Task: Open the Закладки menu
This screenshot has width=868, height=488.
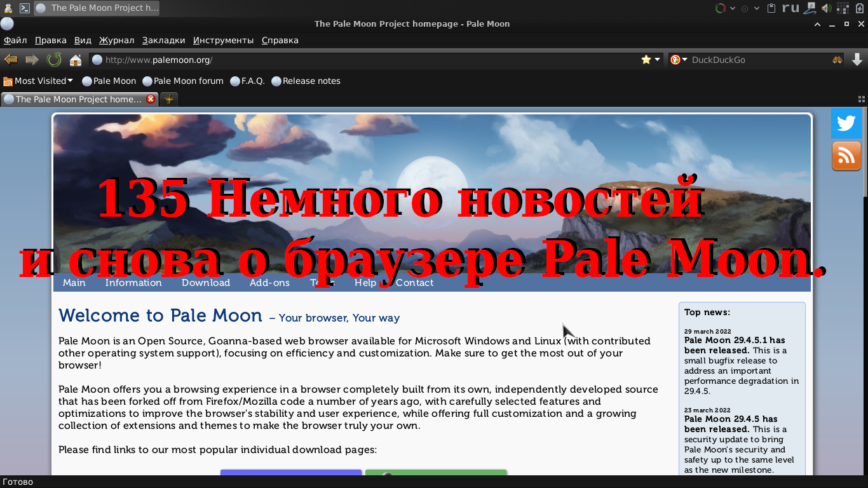Action: (x=164, y=40)
